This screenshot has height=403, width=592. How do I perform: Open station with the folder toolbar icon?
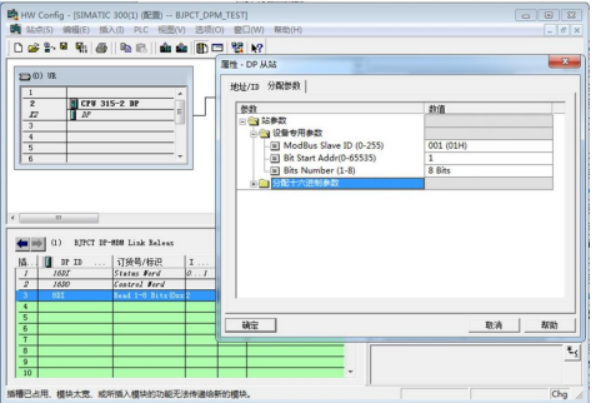34,48
